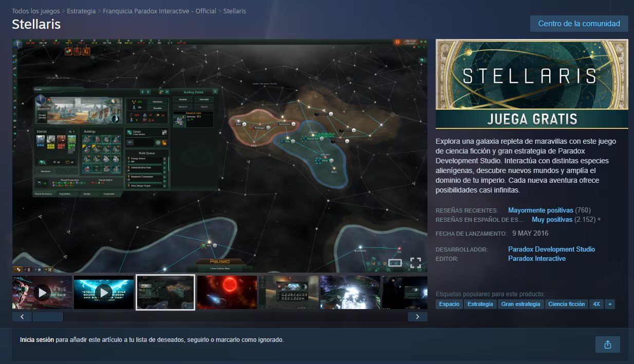Click the Stellaris page title heading
This screenshot has width=634, height=364.
(x=36, y=24)
